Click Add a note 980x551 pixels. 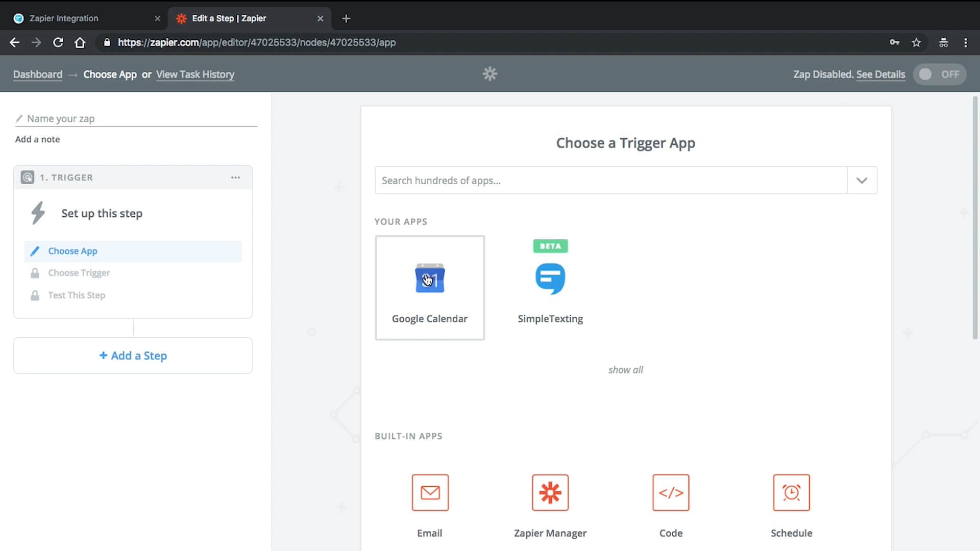coord(37,139)
